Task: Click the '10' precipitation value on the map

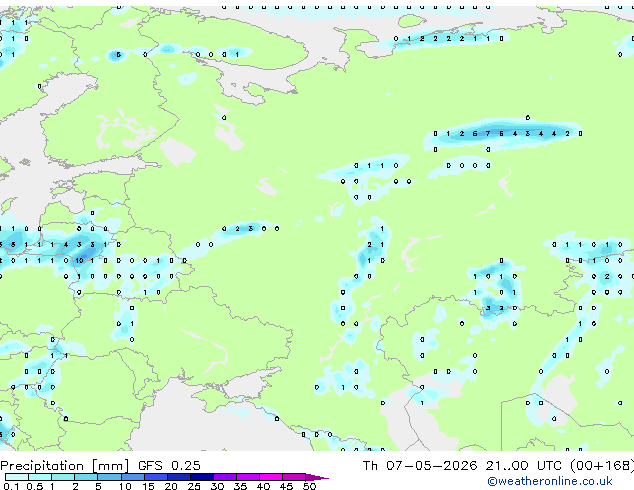Action: [x=79, y=261]
